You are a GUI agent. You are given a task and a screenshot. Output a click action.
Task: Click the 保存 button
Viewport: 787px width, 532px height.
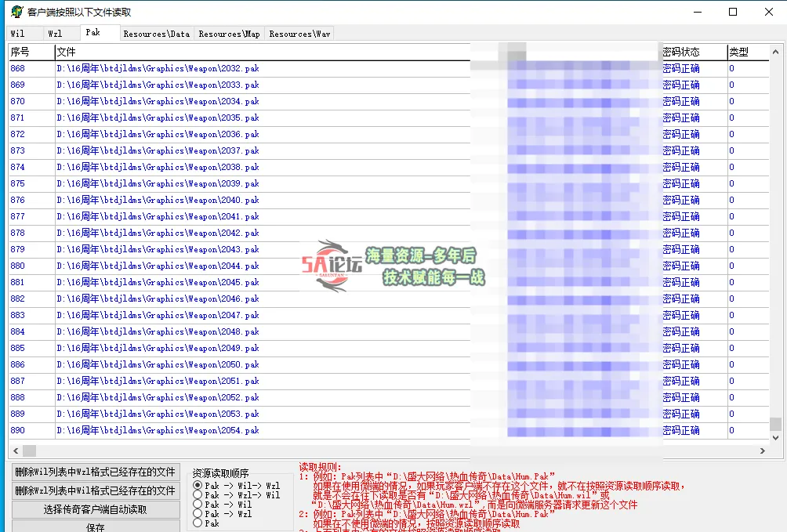coord(96,527)
